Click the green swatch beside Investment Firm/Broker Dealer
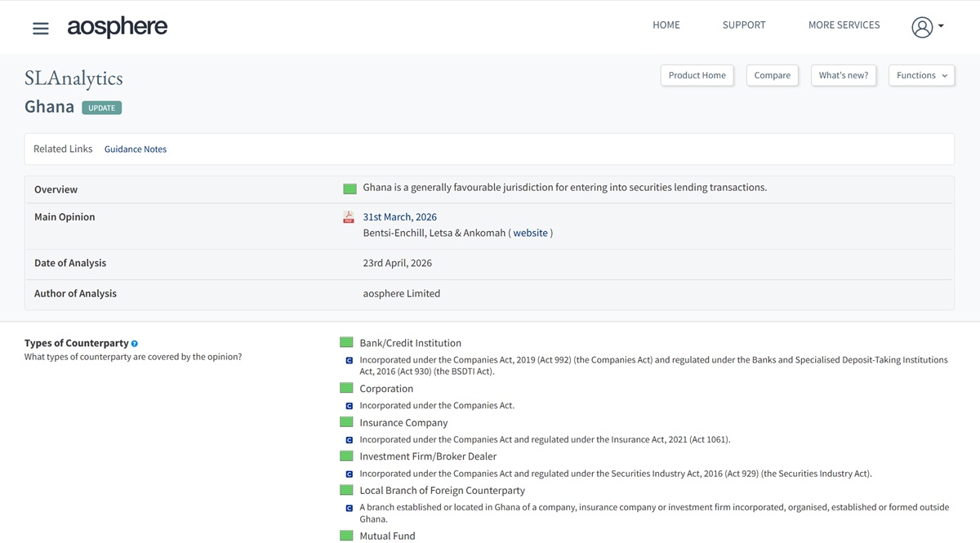This screenshot has width=980, height=543. (x=346, y=456)
